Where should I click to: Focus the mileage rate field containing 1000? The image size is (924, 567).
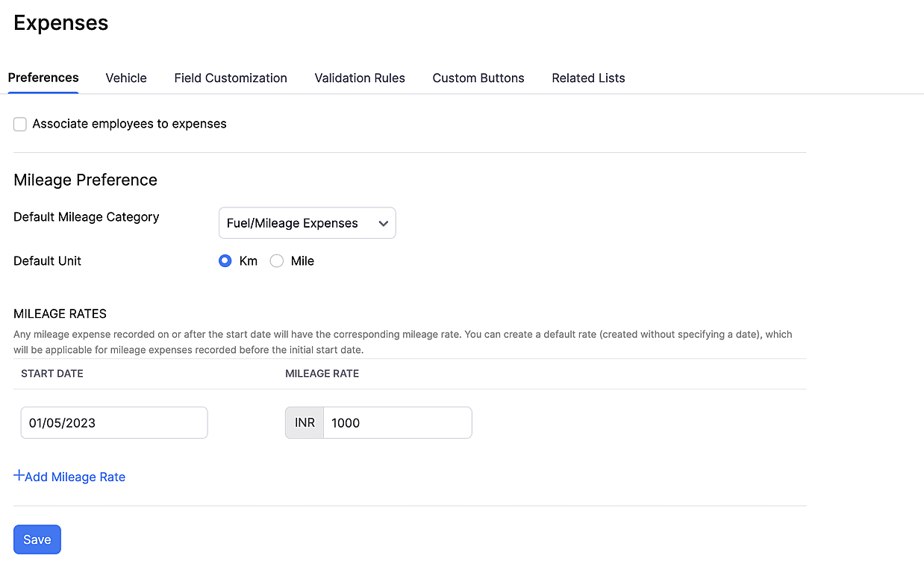[x=397, y=423]
